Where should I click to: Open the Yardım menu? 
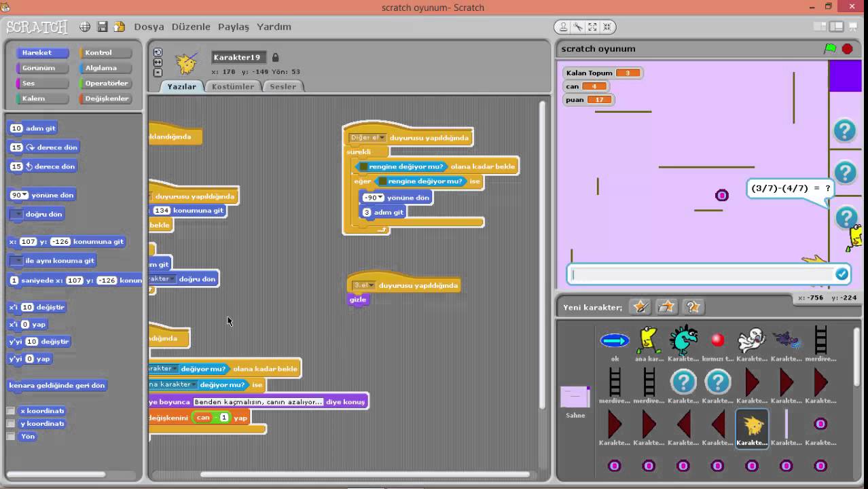pos(274,27)
